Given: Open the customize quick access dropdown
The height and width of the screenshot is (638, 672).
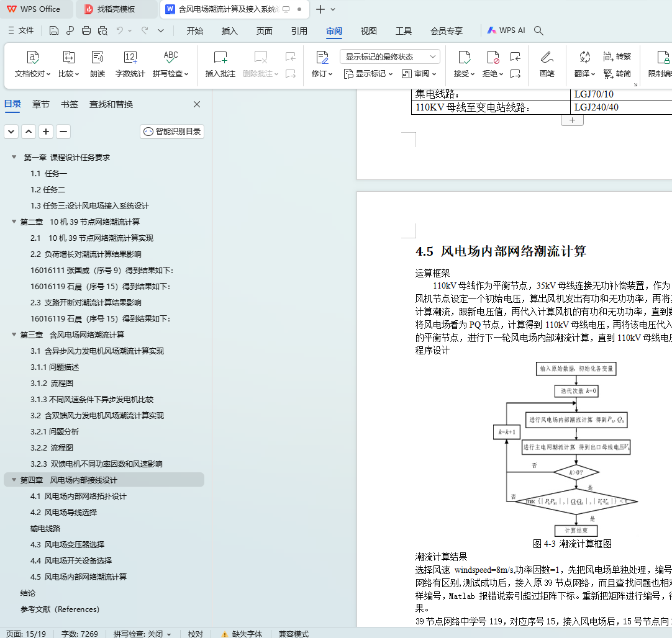Looking at the screenshot, I should 161,30.
